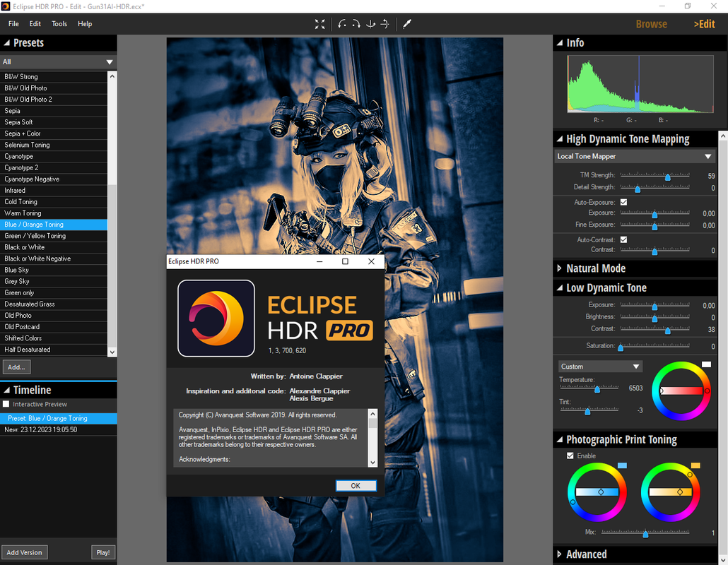
Task: Rotate image left with toolbar icon
Action: click(x=342, y=24)
